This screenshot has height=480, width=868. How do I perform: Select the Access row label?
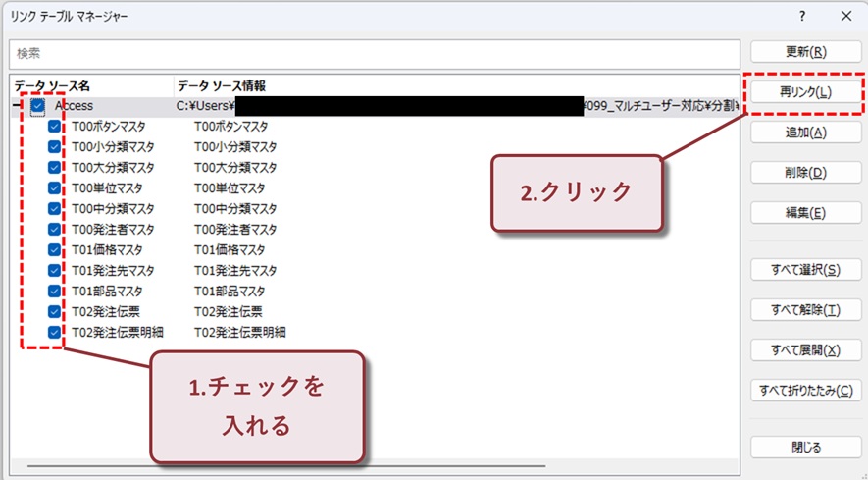tap(74, 106)
